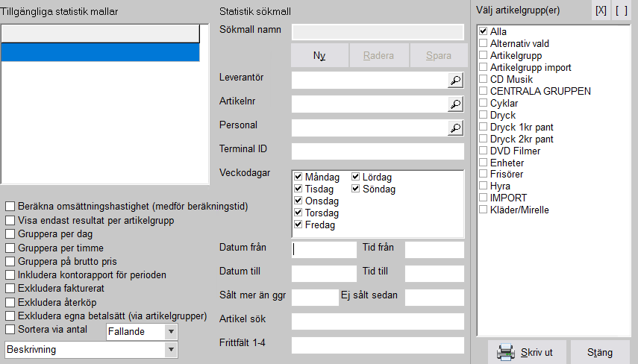The height and width of the screenshot is (364, 638).
Task: Click the Artikel sök text box
Action: pos(378,321)
